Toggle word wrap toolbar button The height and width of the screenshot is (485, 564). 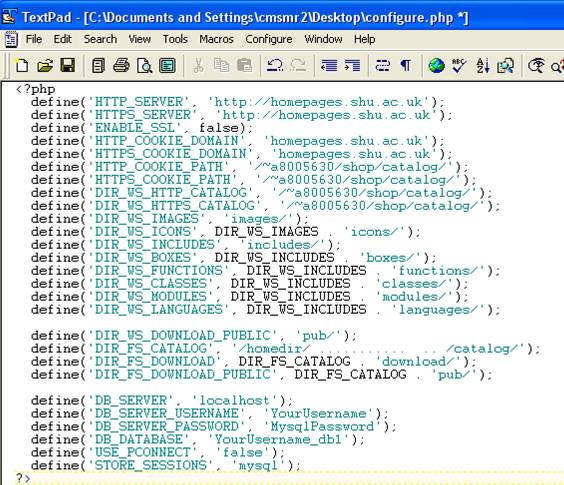pyautogui.click(x=382, y=66)
